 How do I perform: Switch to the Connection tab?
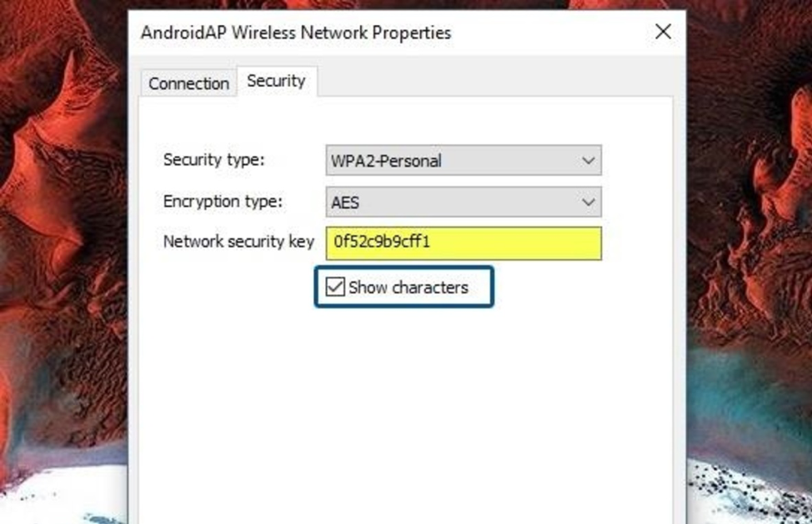click(188, 83)
